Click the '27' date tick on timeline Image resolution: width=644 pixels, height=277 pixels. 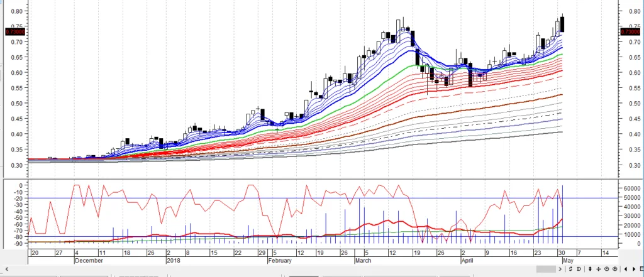(58, 253)
